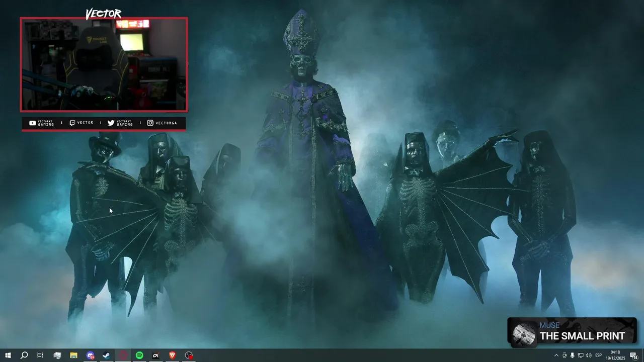Screen dimensions: 644x362
Task: Open the black-and-white taskbar app with red dot
Action: [x=156, y=355]
